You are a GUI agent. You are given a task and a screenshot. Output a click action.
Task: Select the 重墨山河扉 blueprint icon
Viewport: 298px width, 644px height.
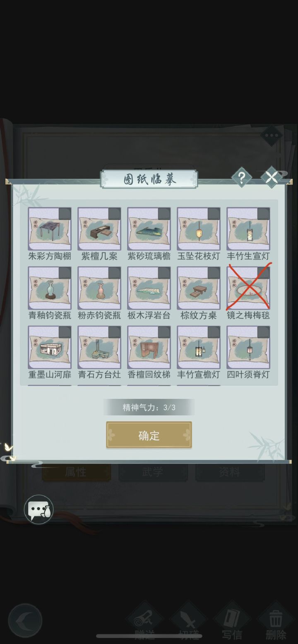[50, 347]
